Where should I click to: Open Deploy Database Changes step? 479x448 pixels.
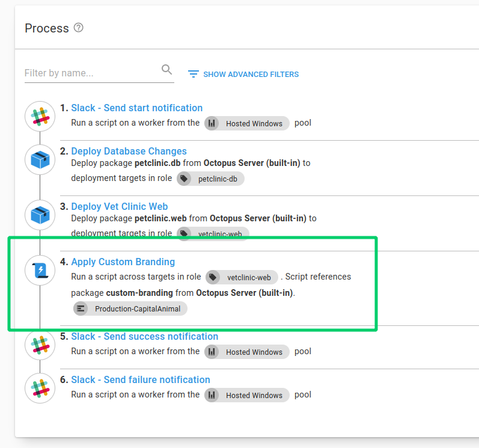pos(129,152)
